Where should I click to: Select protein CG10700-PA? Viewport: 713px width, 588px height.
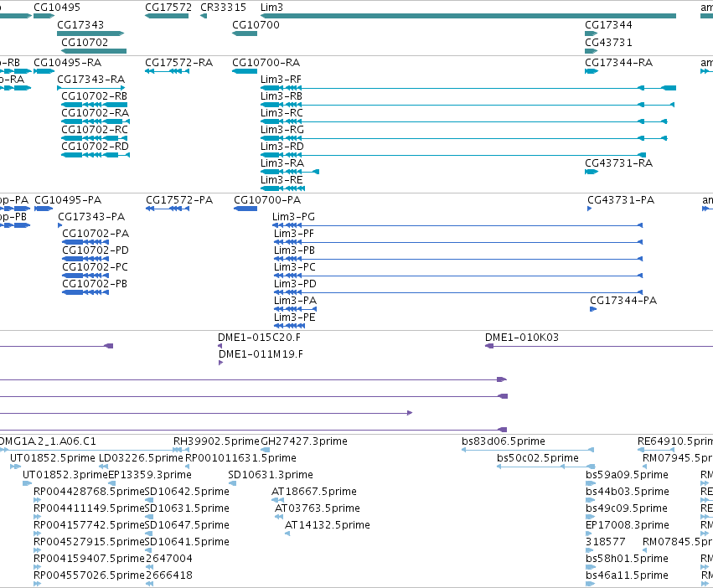pos(267,200)
